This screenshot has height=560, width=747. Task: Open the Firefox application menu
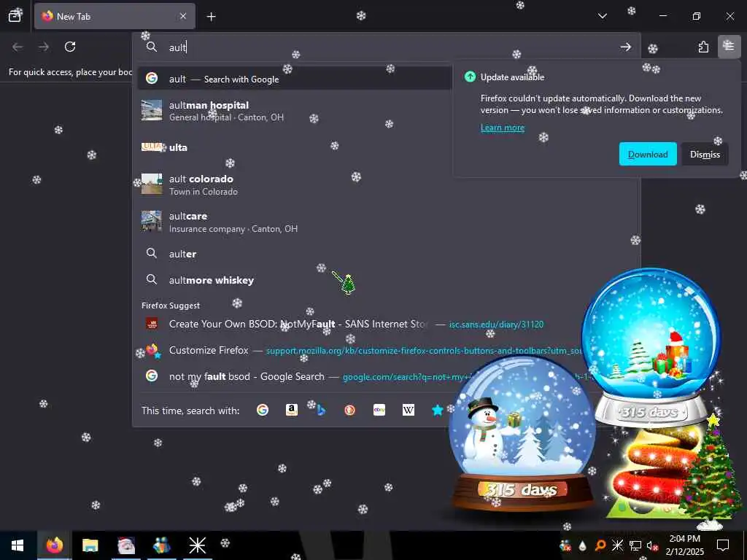tap(729, 46)
